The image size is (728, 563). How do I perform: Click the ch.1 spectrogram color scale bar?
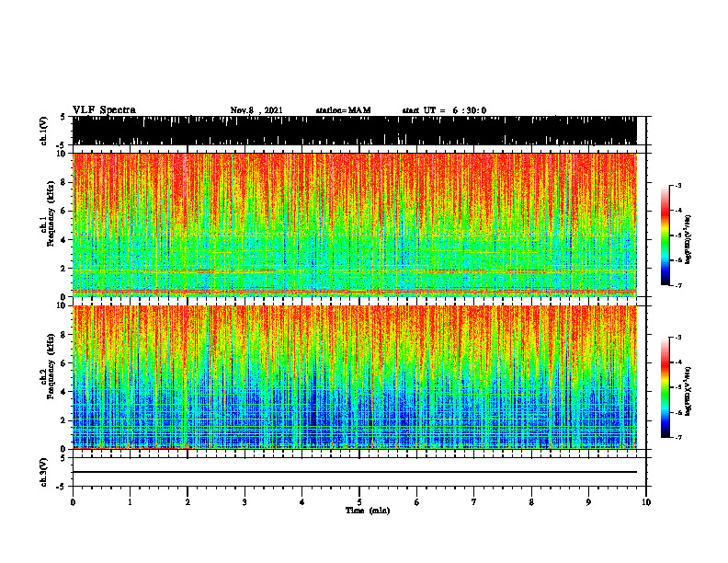[x=665, y=236]
